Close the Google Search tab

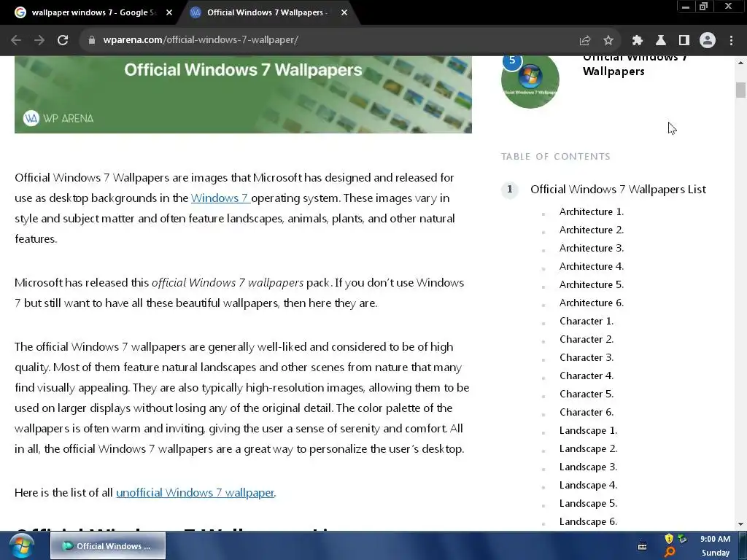[x=169, y=13]
